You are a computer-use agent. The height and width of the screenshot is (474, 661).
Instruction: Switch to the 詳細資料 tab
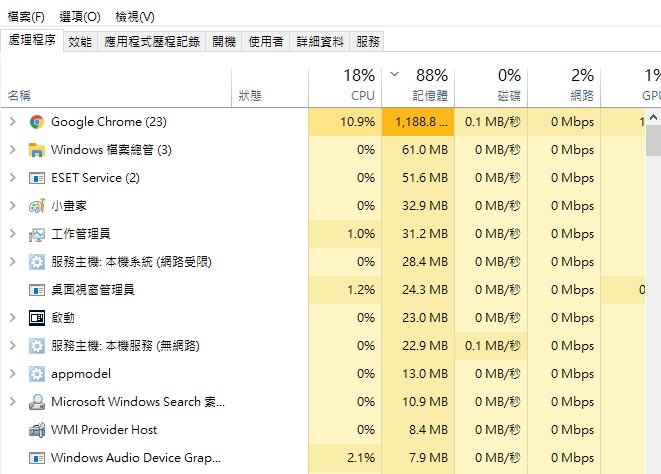coord(320,41)
